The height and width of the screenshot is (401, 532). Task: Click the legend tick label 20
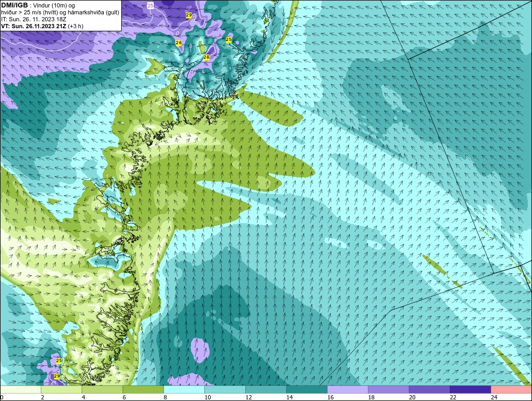tap(412, 397)
